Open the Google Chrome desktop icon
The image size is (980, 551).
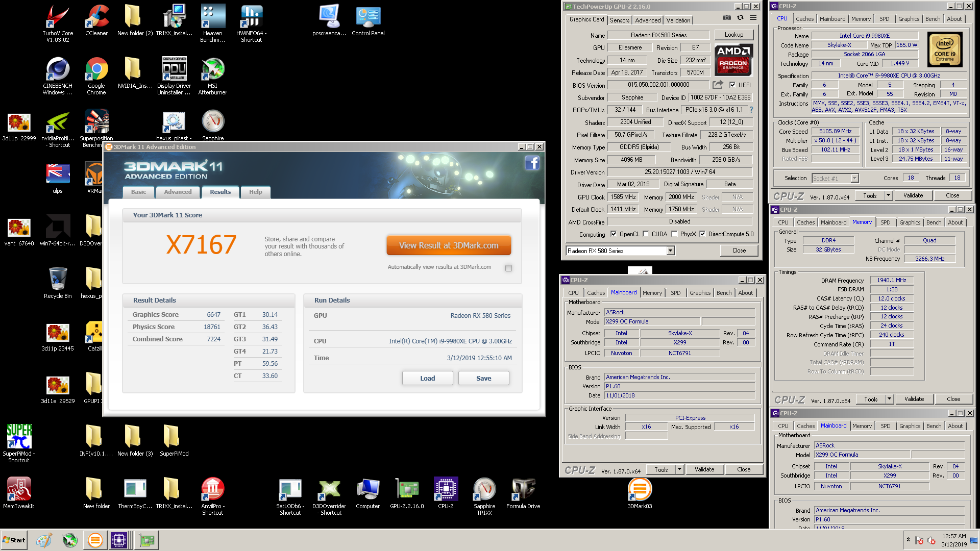pos(96,76)
